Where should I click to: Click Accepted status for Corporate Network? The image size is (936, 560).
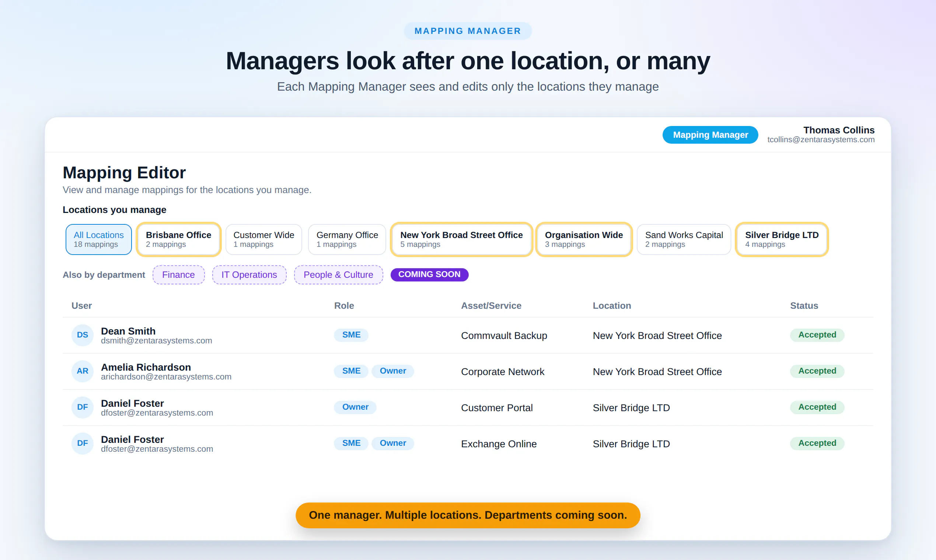(x=817, y=371)
